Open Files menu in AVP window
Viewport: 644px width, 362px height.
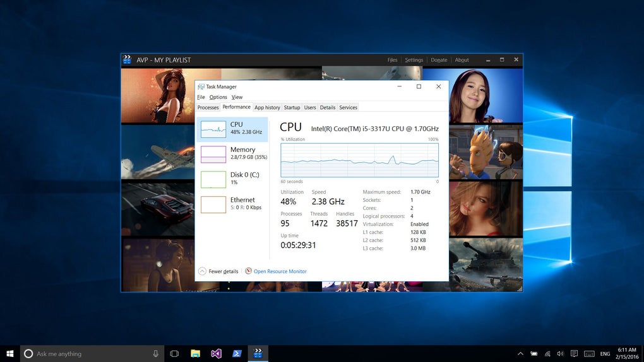point(392,60)
